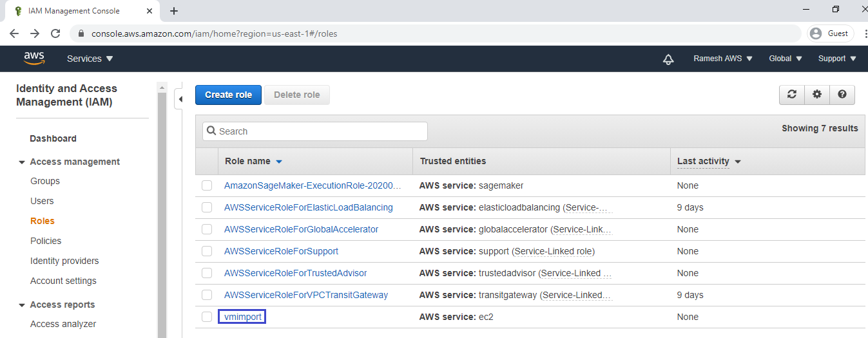Open Account settings page
The height and width of the screenshot is (338, 868).
pyautogui.click(x=63, y=281)
